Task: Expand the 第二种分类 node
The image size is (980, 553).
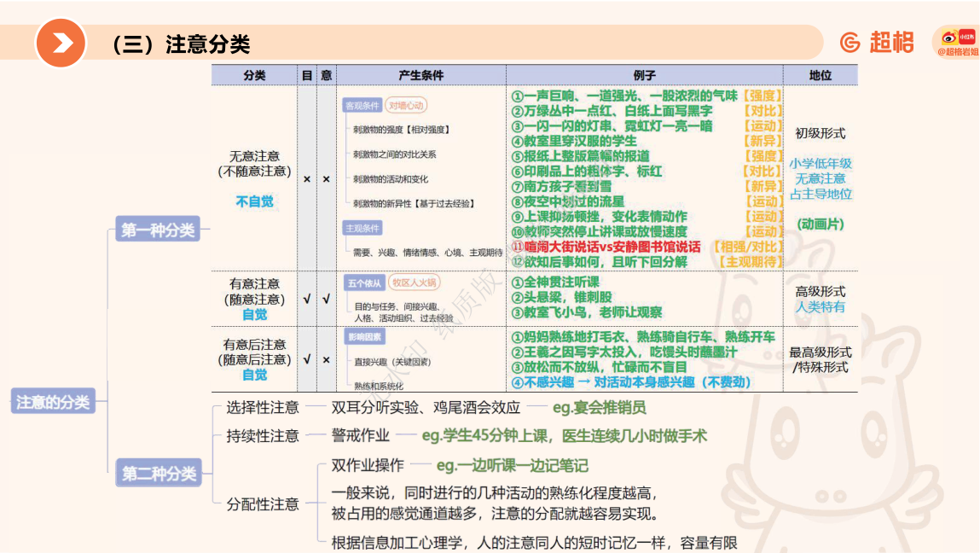Action: [157, 474]
